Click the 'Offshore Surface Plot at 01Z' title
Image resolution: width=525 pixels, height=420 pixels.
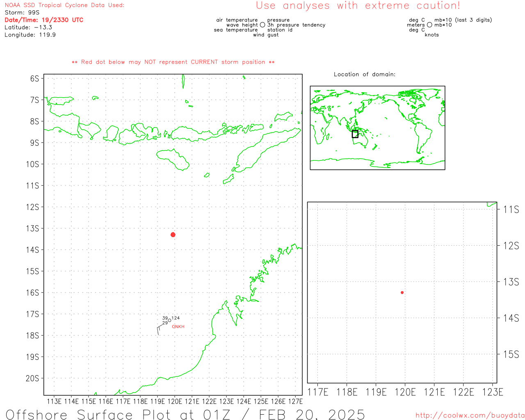click(x=118, y=414)
